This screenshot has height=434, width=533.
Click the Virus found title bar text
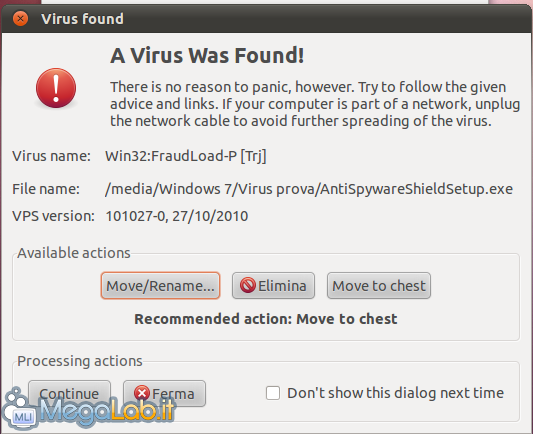[x=82, y=19]
